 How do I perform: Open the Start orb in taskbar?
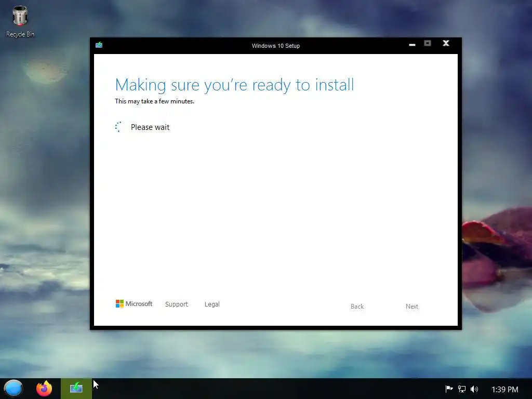(13, 389)
